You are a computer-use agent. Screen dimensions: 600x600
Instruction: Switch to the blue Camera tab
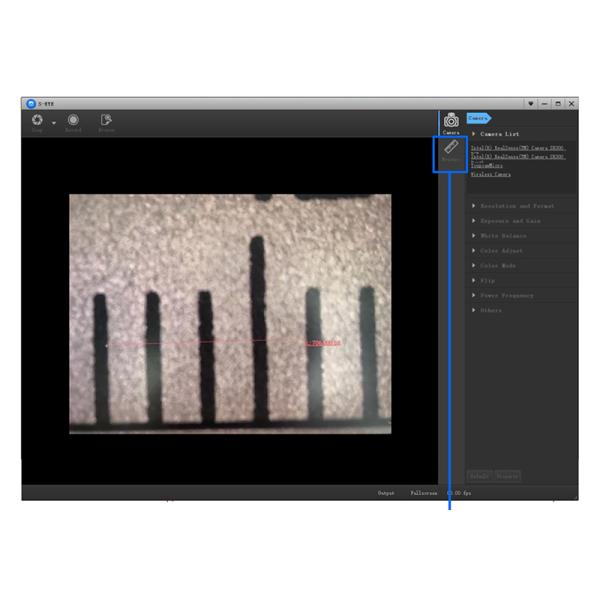(478, 117)
